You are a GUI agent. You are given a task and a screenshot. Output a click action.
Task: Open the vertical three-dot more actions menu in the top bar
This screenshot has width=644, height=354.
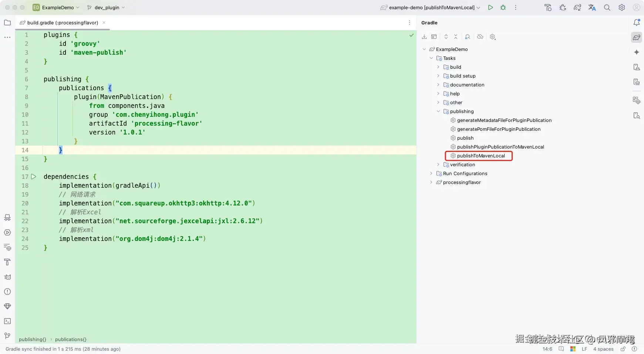pyautogui.click(x=516, y=7)
